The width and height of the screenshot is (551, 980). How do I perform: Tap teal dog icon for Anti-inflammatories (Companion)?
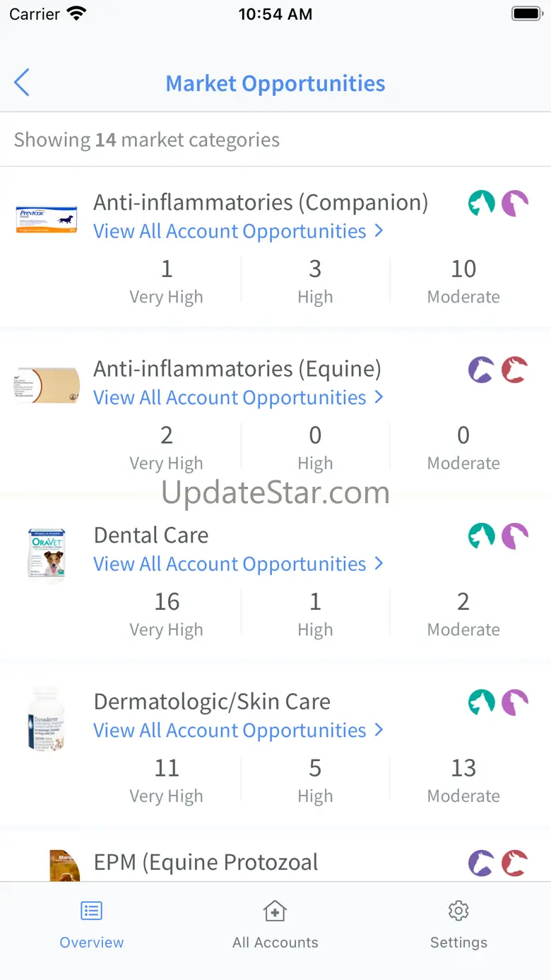click(482, 203)
